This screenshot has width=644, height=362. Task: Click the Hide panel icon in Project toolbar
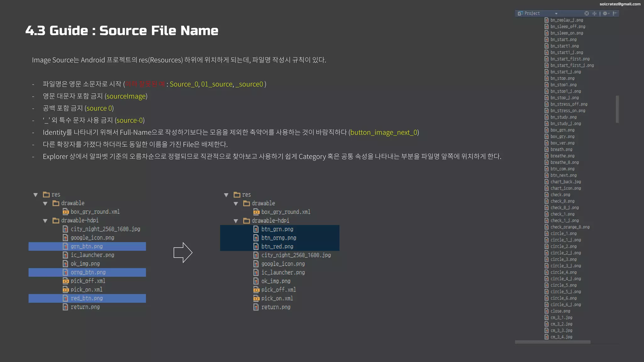615,14
